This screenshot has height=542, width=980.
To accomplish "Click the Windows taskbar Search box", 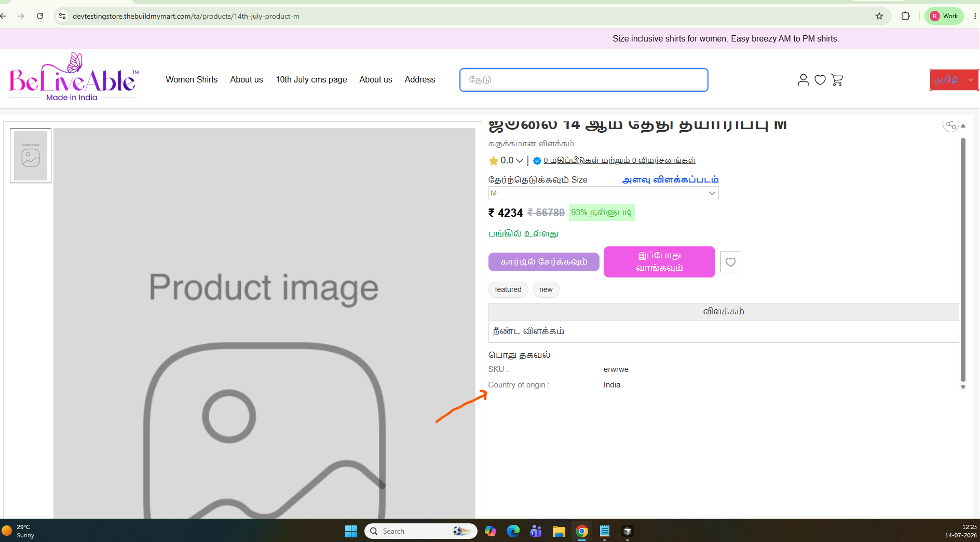I will pos(421,531).
